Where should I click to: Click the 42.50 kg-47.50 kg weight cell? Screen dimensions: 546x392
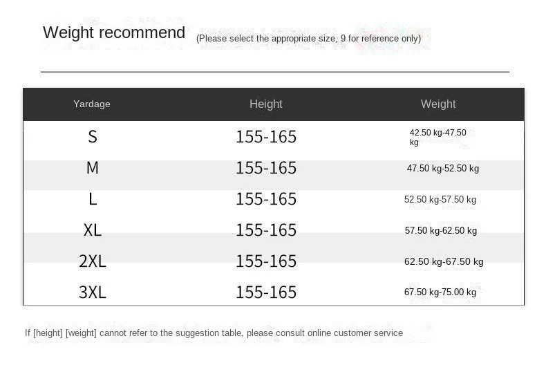pos(437,138)
